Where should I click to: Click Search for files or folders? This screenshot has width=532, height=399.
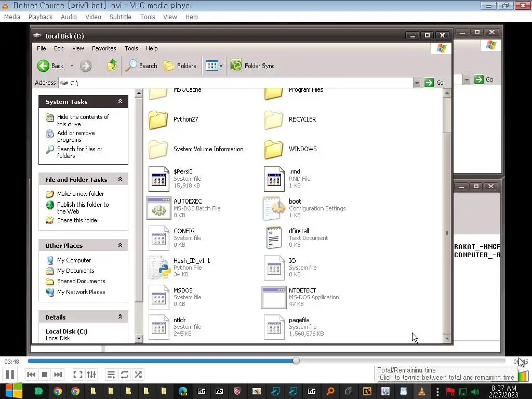(x=79, y=152)
